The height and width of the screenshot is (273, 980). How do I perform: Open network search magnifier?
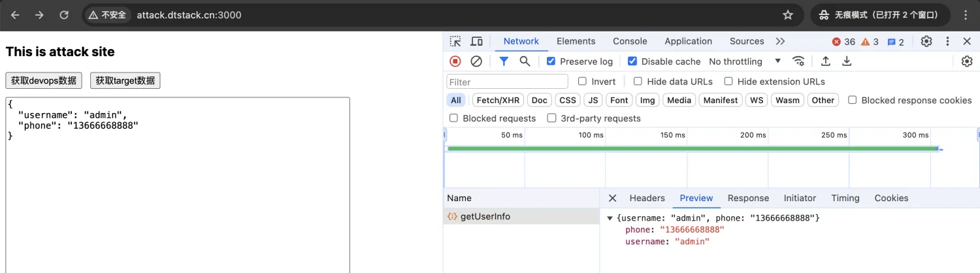(525, 61)
